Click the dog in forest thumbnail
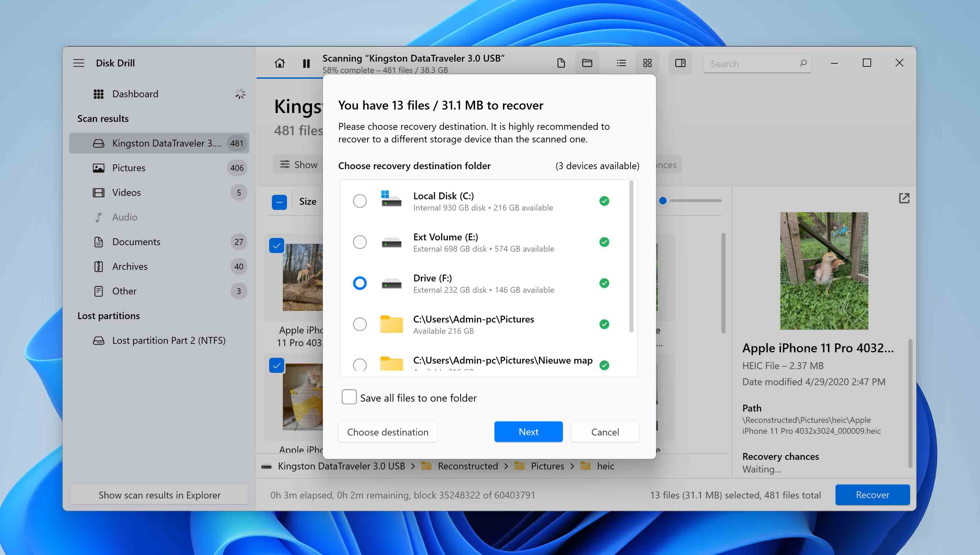 click(x=303, y=277)
